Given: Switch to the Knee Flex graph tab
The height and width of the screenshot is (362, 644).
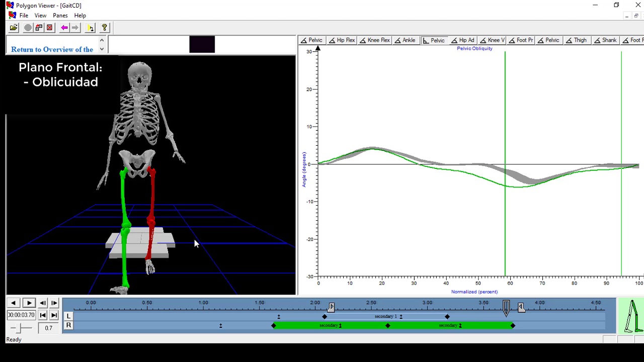Looking at the screenshot, I should point(375,40).
